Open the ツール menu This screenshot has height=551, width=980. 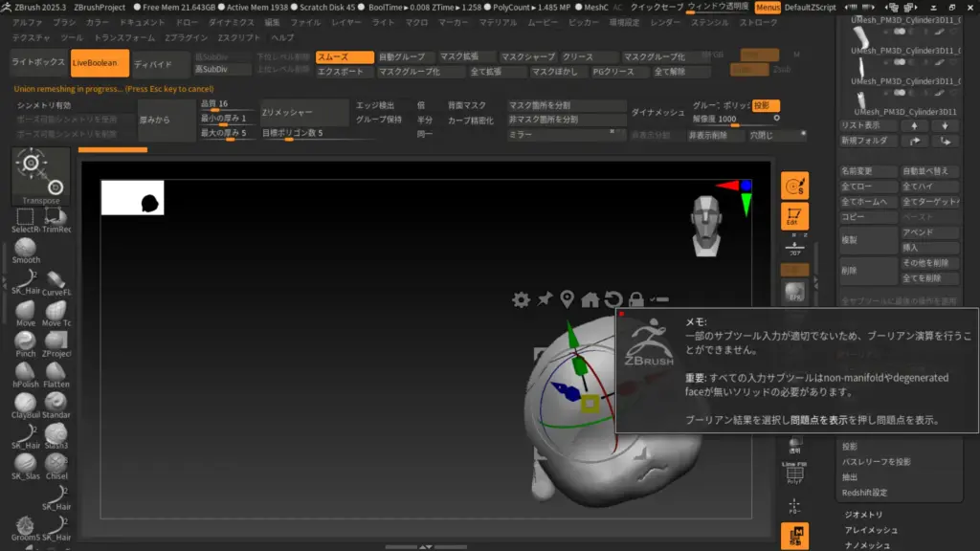click(71, 37)
